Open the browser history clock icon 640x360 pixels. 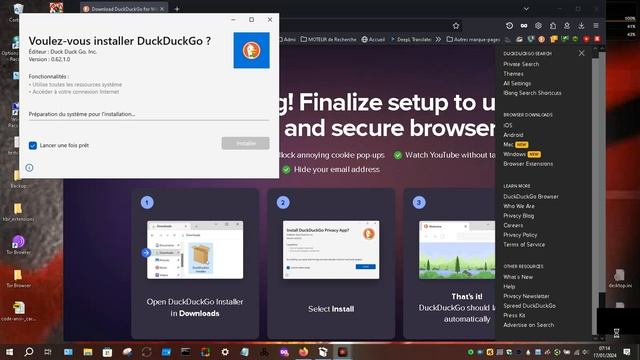click(x=509, y=26)
